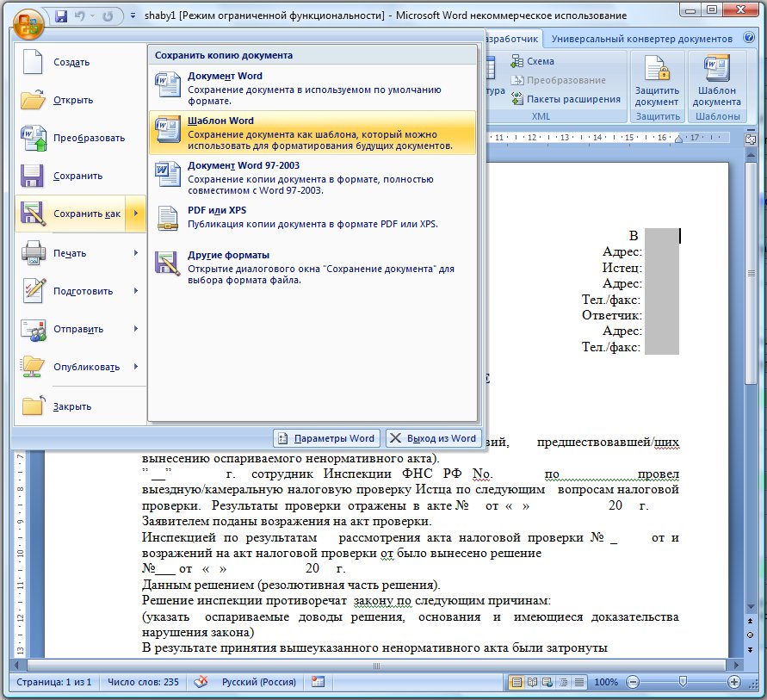Screen dimensions: 767x700
Task: Expand the Печать submenu arrow
Action: coord(135,253)
